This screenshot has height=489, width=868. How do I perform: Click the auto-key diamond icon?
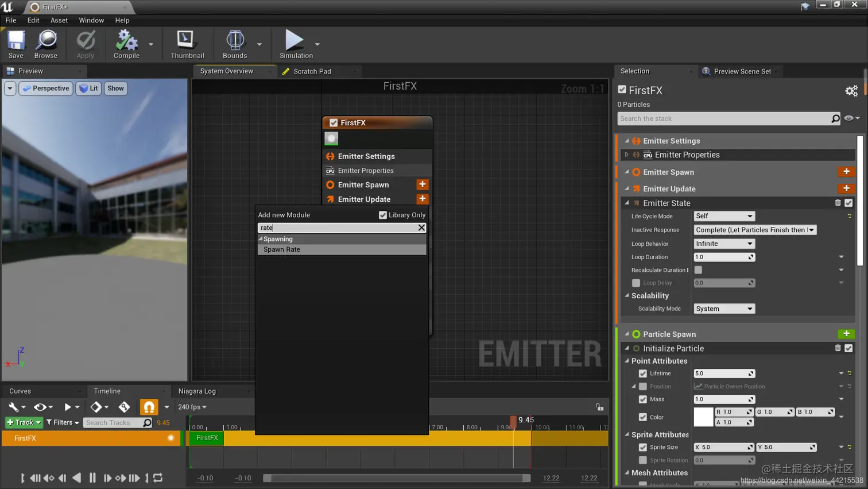[x=125, y=407]
